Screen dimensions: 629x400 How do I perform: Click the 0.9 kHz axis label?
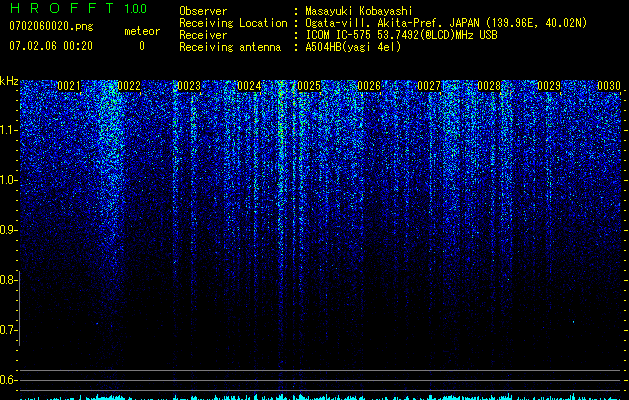click(9, 230)
